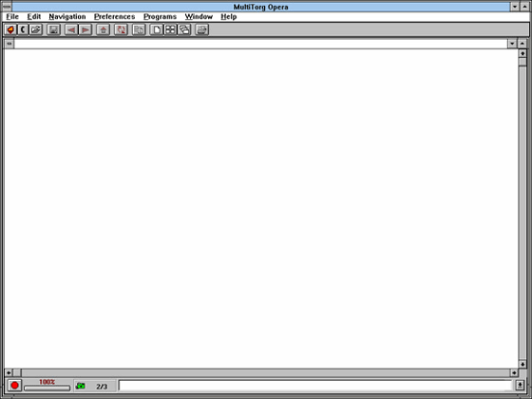Click the home toolbar icon
532x399 pixels.
(x=104, y=29)
